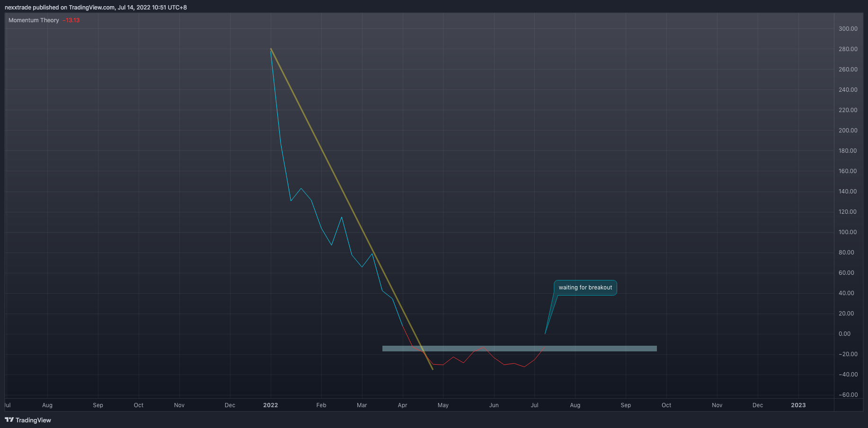Screen dimensions: 868x428
Task: Click the 120.00 price axis label
Action: point(848,212)
